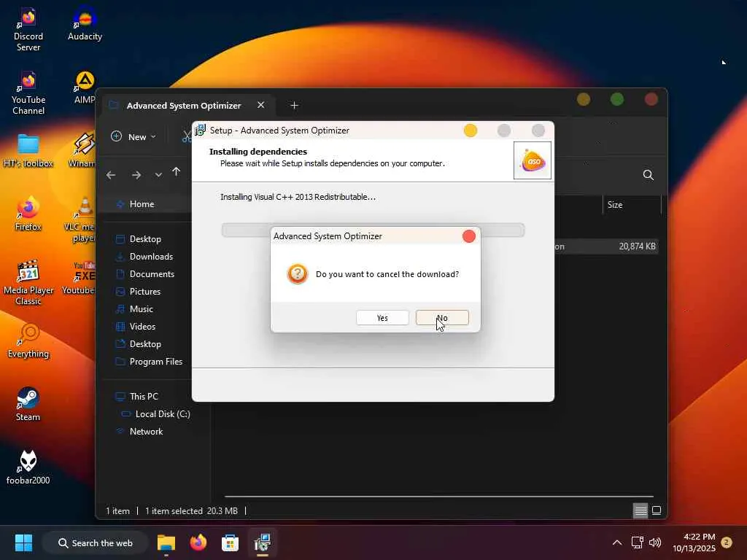Click No in the cancel dialog

point(442,318)
